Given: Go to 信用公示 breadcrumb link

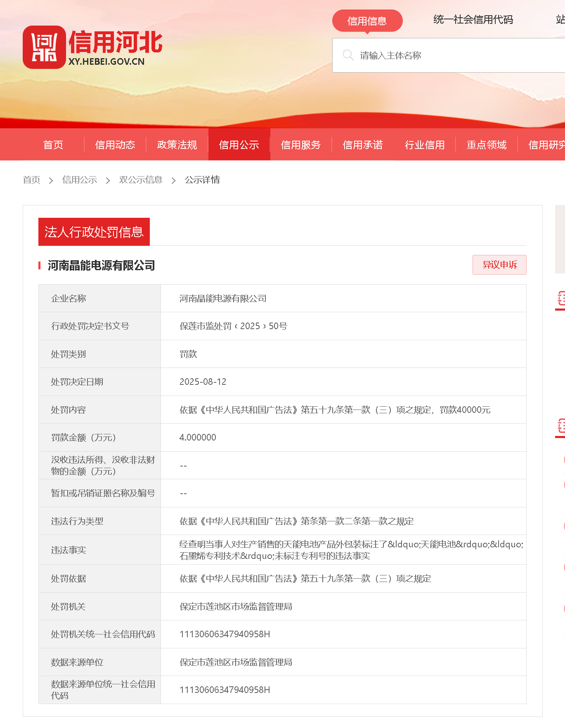Looking at the screenshot, I should [79, 180].
